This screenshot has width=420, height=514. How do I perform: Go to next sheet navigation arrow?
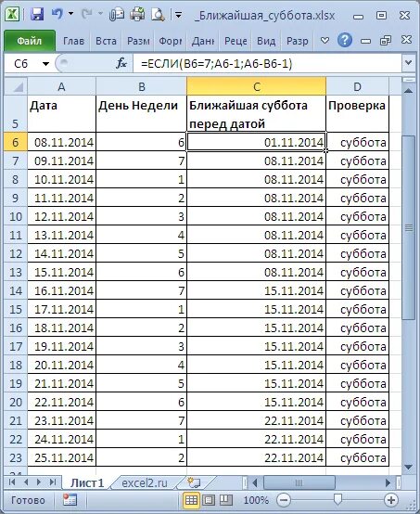click(x=39, y=482)
